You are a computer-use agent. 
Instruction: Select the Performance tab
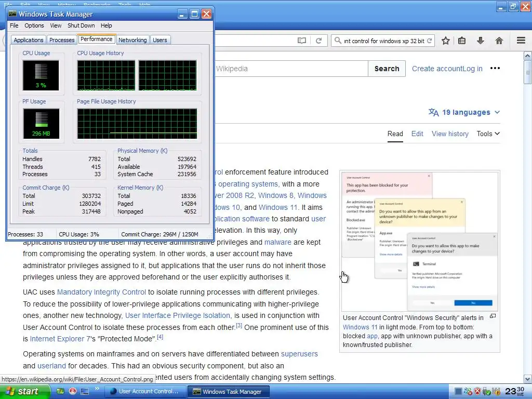point(96,39)
